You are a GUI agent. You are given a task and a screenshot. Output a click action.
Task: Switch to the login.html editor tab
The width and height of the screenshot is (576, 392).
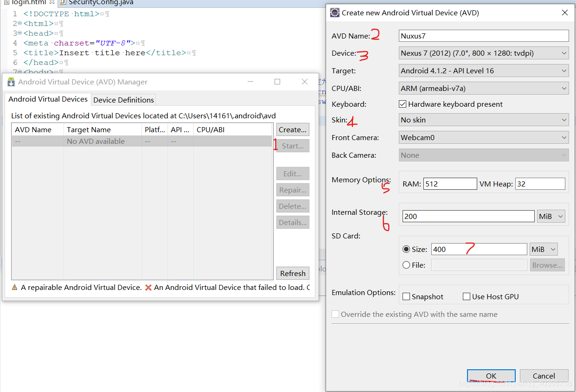[29, 2]
